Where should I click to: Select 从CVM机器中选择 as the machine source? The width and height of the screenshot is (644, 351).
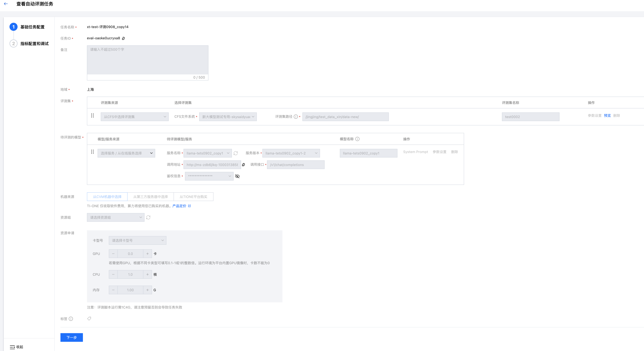coord(107,197)
